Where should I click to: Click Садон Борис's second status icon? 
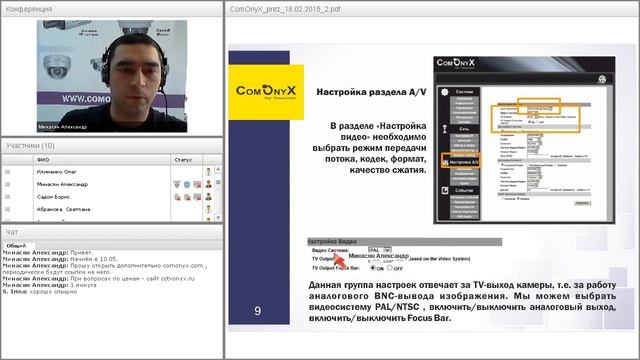click(187, 197)
